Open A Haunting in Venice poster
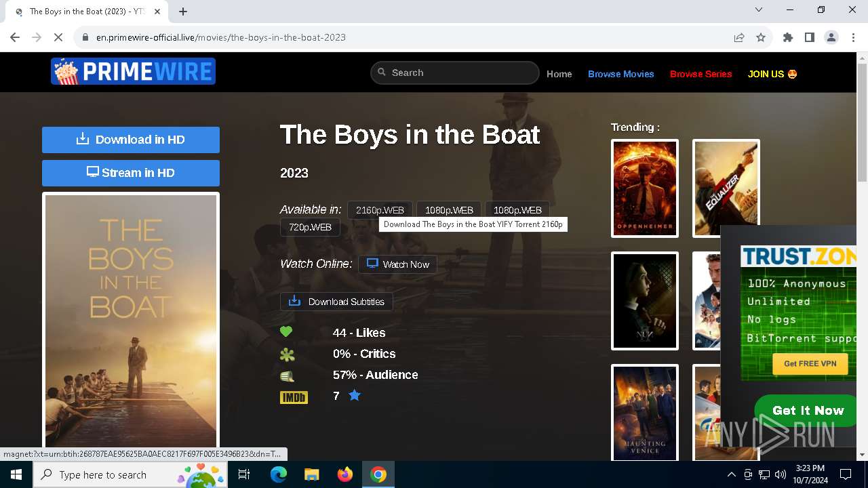The width and height of the screenshot is (868, 488). (645, 413)
